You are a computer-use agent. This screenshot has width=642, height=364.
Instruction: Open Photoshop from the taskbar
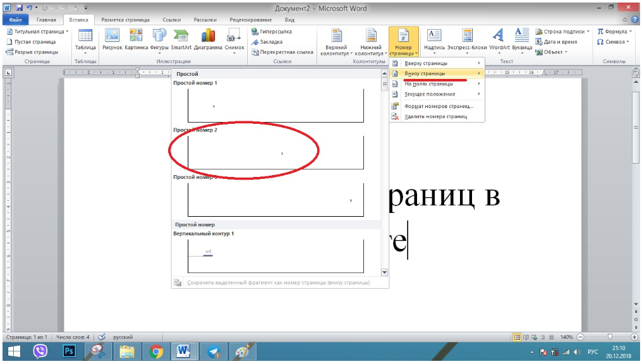70,351
